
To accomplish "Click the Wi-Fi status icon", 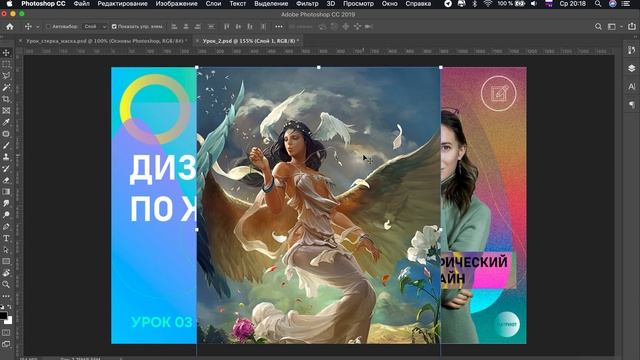I will [487, 4].
